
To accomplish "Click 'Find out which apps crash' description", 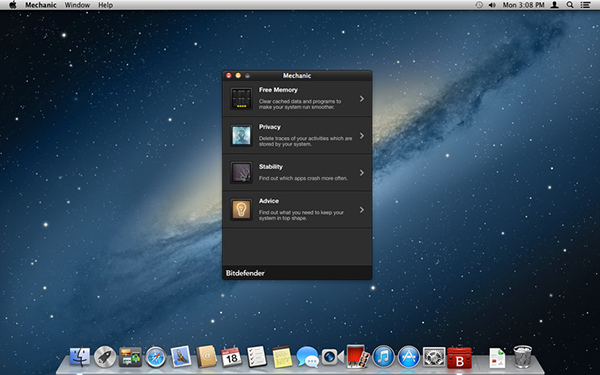I will point(303,178).
